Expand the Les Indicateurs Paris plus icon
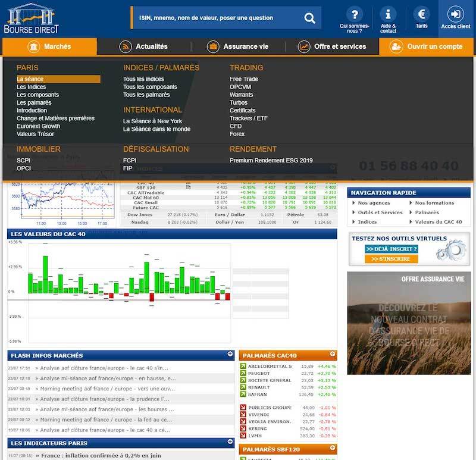The width and height of the screenshot is (476, 460). [x=230, y=442]
